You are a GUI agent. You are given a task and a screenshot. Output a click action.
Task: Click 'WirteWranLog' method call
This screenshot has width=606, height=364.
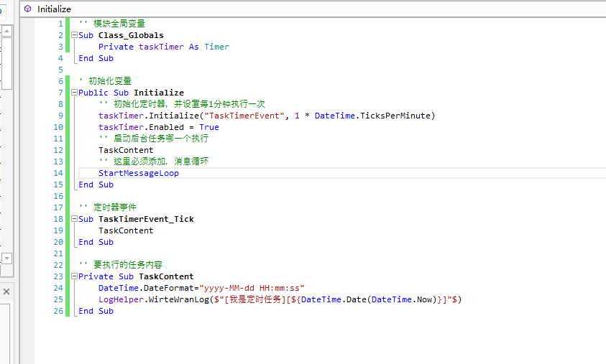click(x=179, y=299)
